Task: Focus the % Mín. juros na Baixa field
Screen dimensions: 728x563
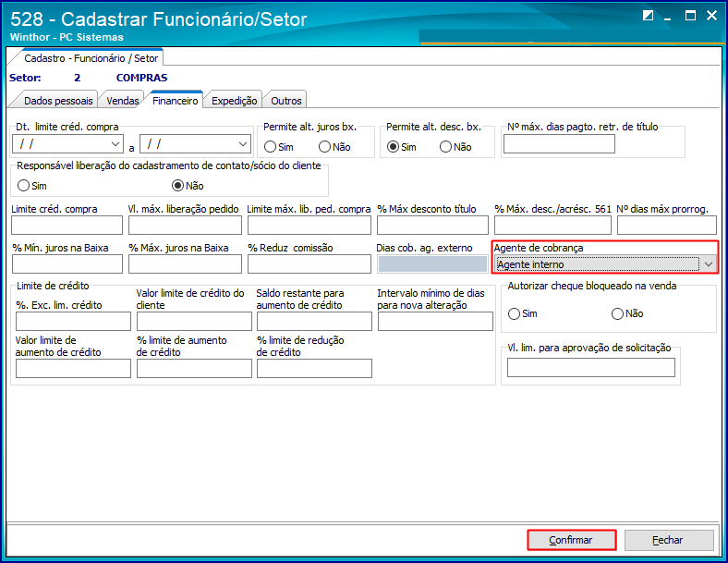Action: tap(67, 263)
